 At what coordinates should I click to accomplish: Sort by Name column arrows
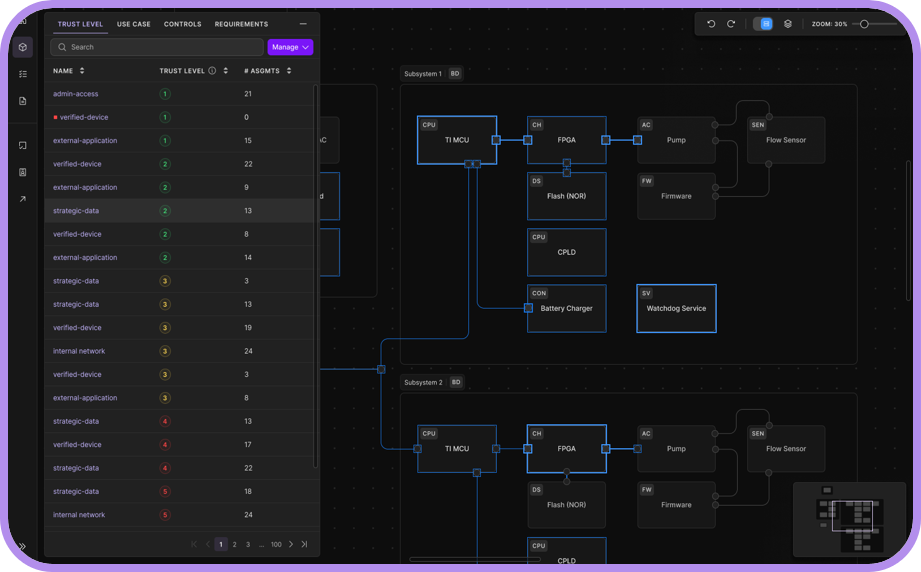pos(82,70)
